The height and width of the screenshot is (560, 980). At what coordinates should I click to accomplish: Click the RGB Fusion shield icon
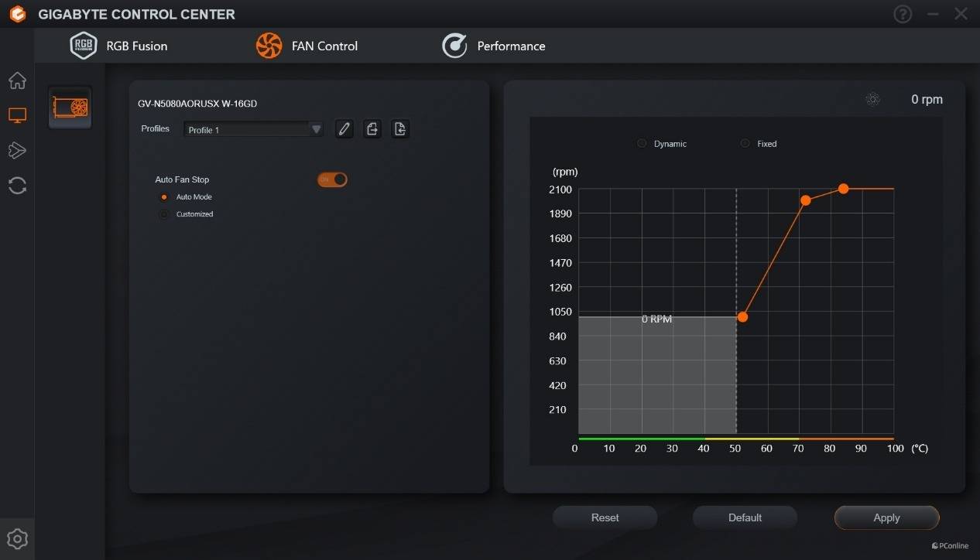coord(84,46)
